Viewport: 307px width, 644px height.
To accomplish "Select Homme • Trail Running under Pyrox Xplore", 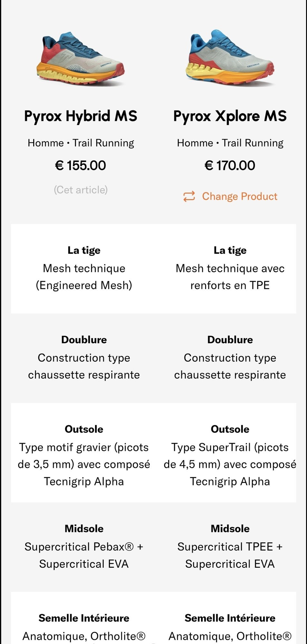I will (230, 143).
